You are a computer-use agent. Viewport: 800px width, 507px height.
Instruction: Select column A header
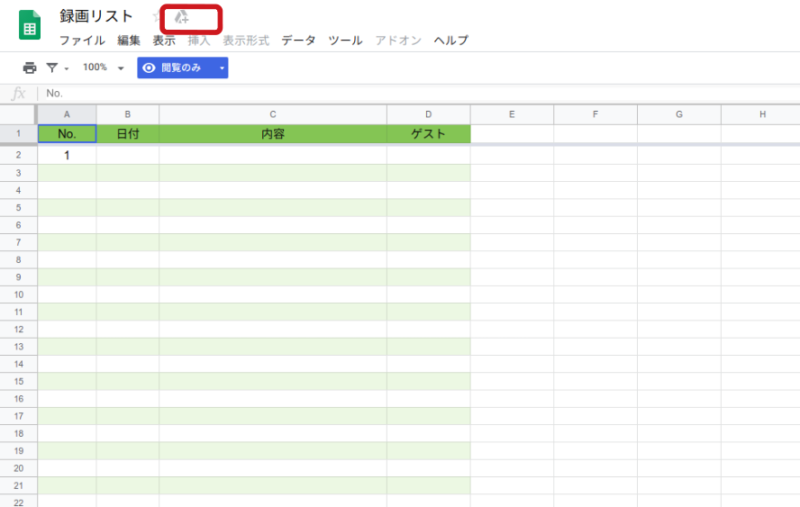[67, 114]
